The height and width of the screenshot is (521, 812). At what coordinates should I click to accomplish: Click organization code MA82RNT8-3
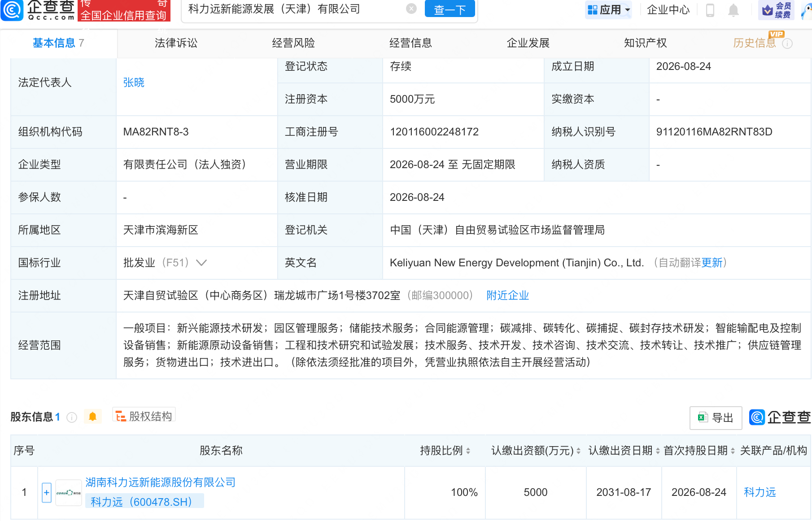(156, 132)
